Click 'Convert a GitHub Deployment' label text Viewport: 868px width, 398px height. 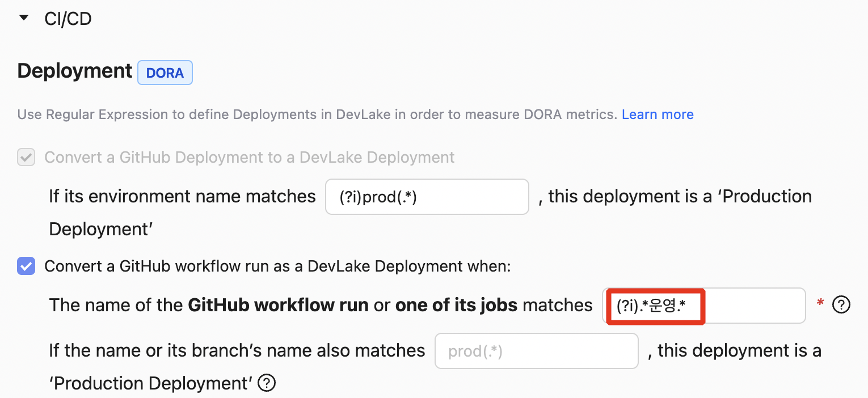click(250, 157)
